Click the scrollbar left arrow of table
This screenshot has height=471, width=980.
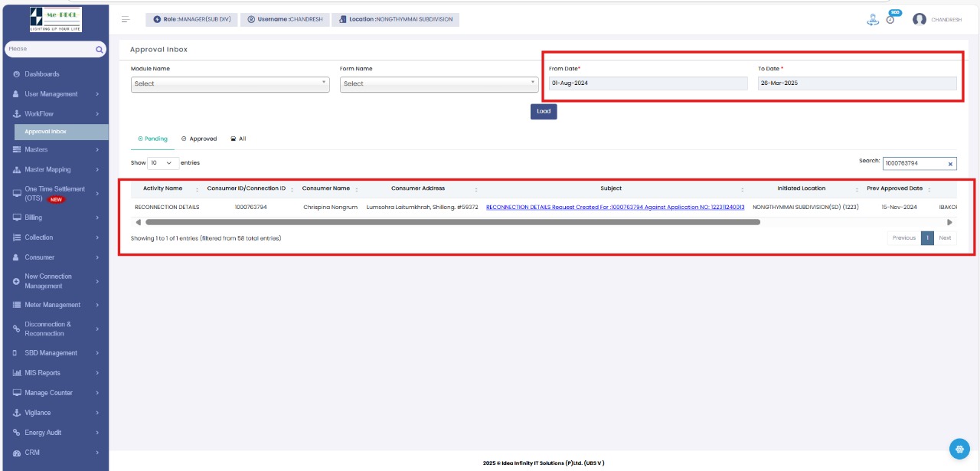139,222
